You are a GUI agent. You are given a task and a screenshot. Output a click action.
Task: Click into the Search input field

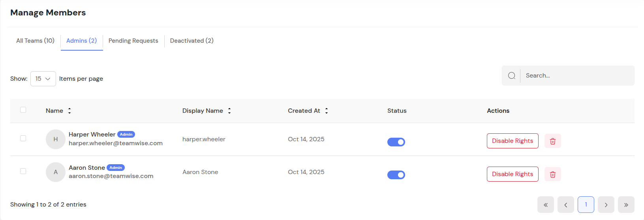[576, 76]
